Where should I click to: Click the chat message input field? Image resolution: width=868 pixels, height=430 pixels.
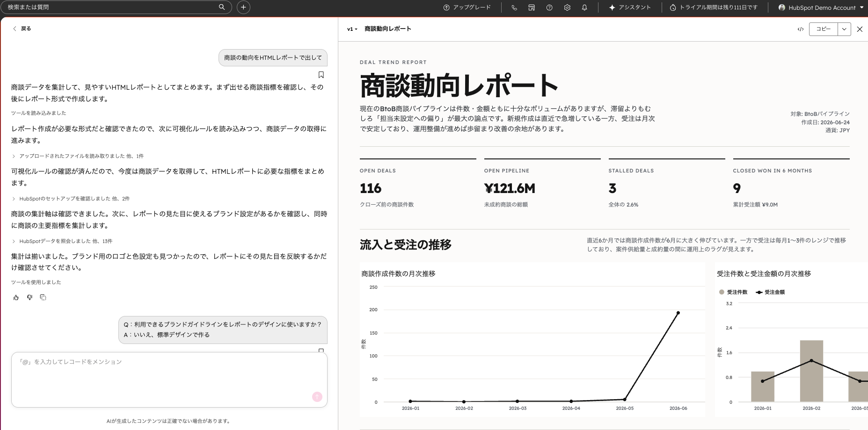[x=169, y=380]
